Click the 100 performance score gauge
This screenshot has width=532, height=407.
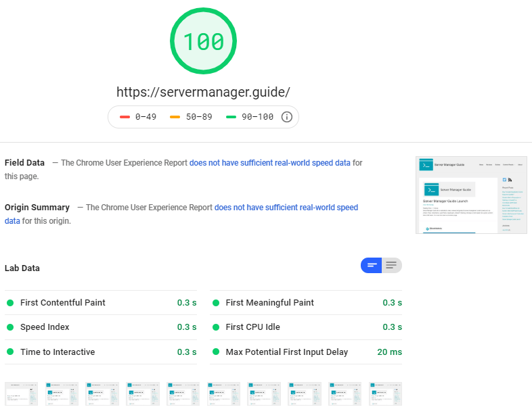(203, 41)
